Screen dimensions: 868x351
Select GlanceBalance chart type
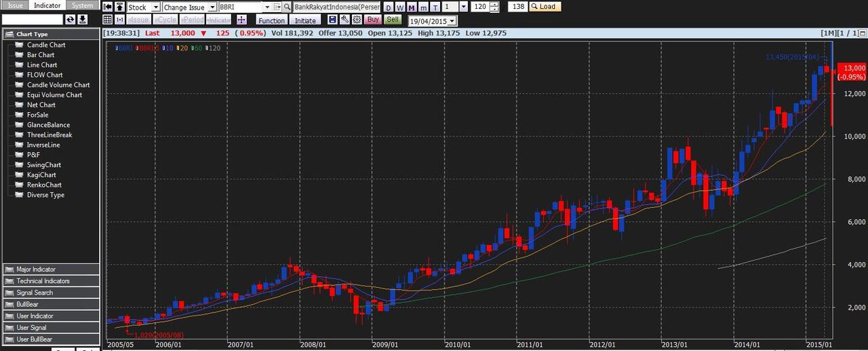(x=48, y=125)
